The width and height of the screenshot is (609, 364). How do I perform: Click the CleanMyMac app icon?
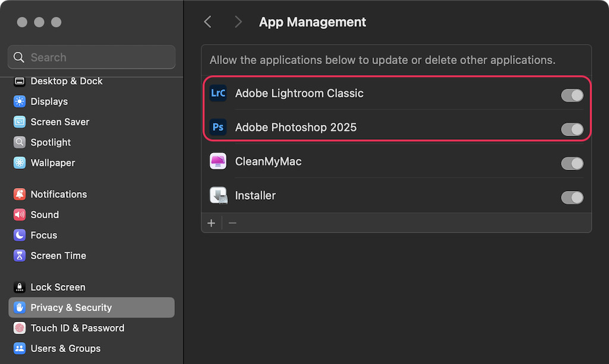coord(218,161)
